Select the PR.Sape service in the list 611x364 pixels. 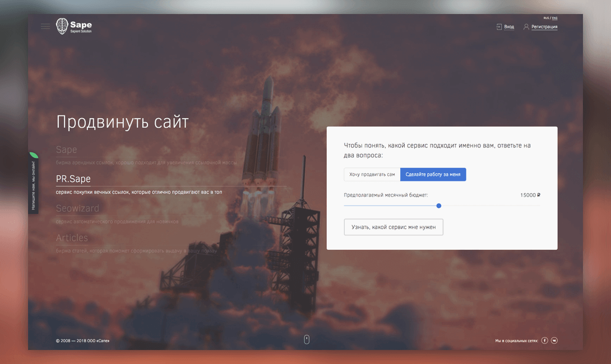73,179
